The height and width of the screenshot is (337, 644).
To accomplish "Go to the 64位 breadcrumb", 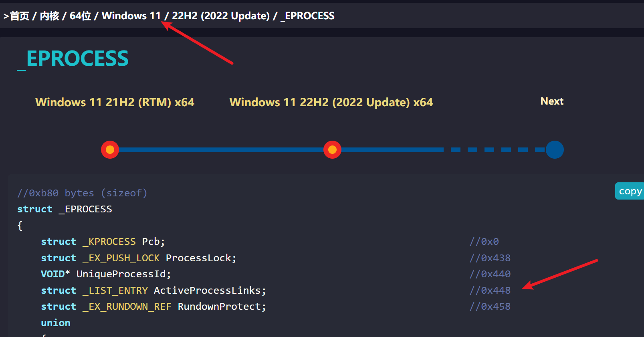I will (80, 16).
